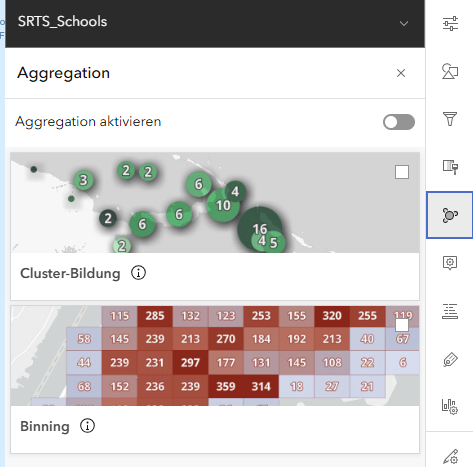Check the Cluster-Bildung selection box

pos(402,172)
